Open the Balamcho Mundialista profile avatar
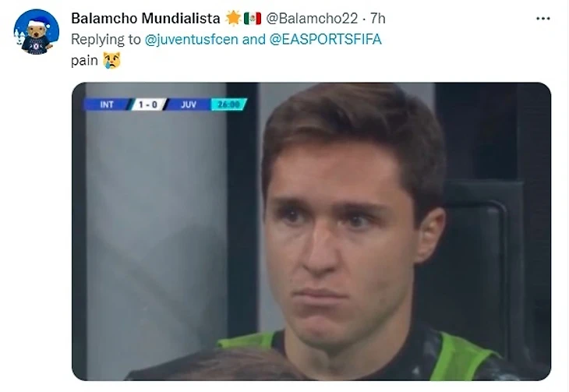The image size is (569, 392). coord(37,32)
